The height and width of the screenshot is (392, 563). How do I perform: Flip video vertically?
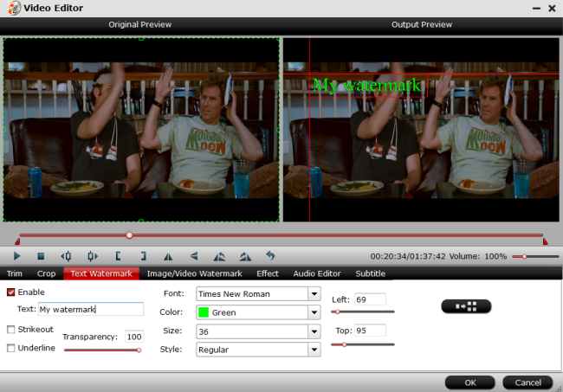tap(194, 256)
